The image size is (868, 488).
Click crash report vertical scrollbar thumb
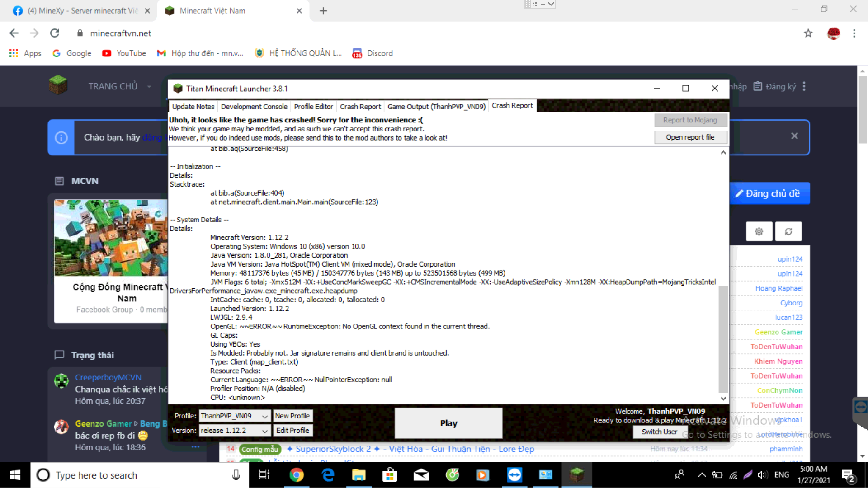point(723,339)
